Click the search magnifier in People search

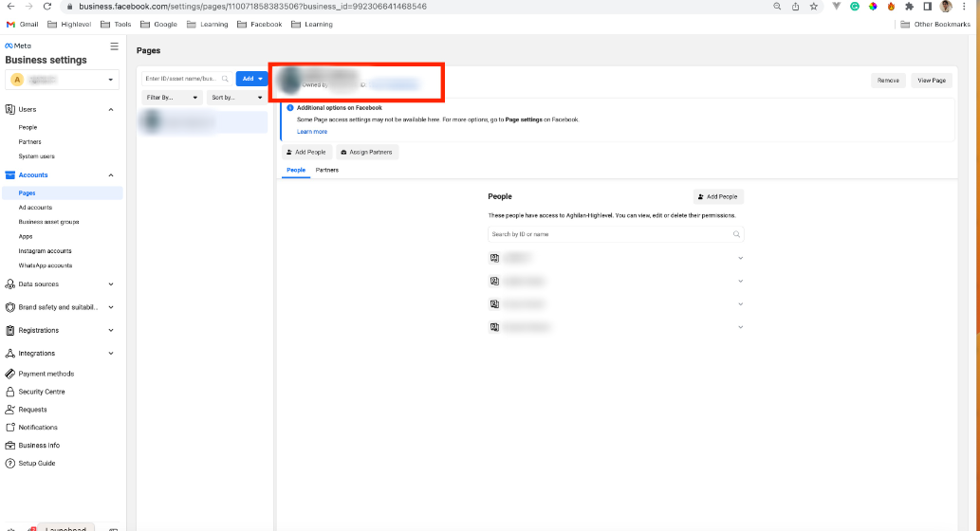(736, 234)
